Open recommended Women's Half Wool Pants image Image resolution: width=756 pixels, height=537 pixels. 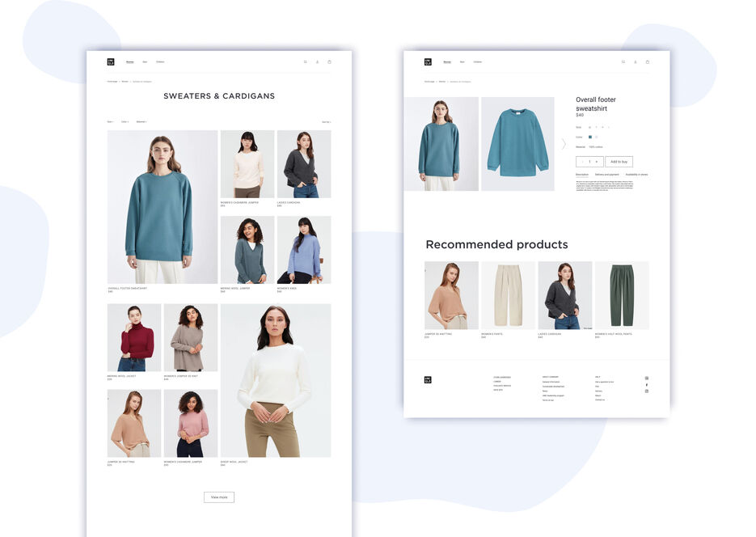[622, 295]
